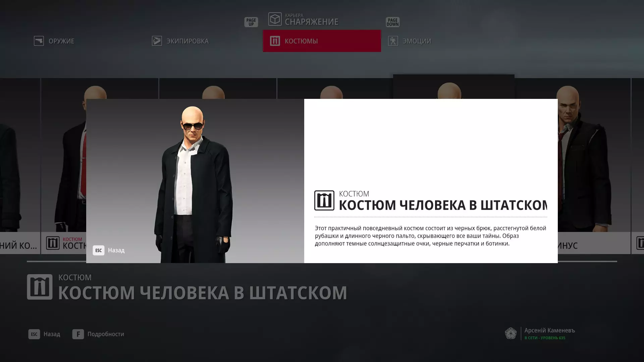This screenshot has height=362, width=644.
Task: Select the Эмоции tab
Action: (x=417, y=41)
